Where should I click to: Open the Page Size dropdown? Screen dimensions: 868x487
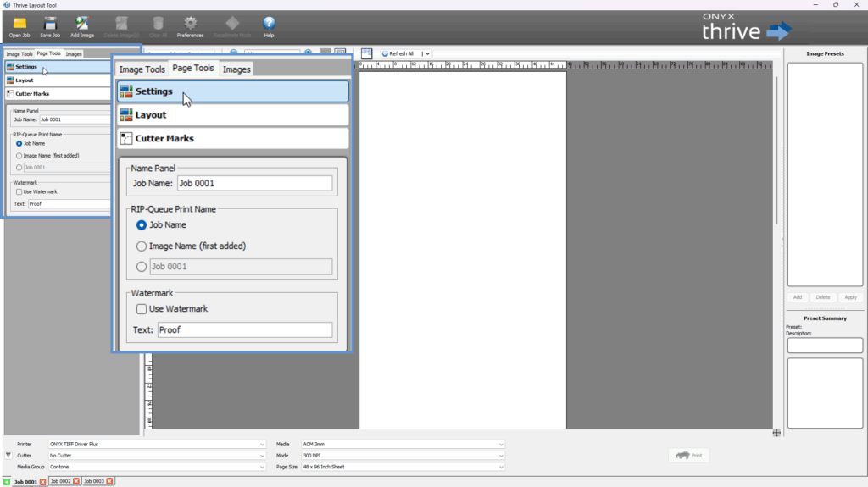(402, 467)
